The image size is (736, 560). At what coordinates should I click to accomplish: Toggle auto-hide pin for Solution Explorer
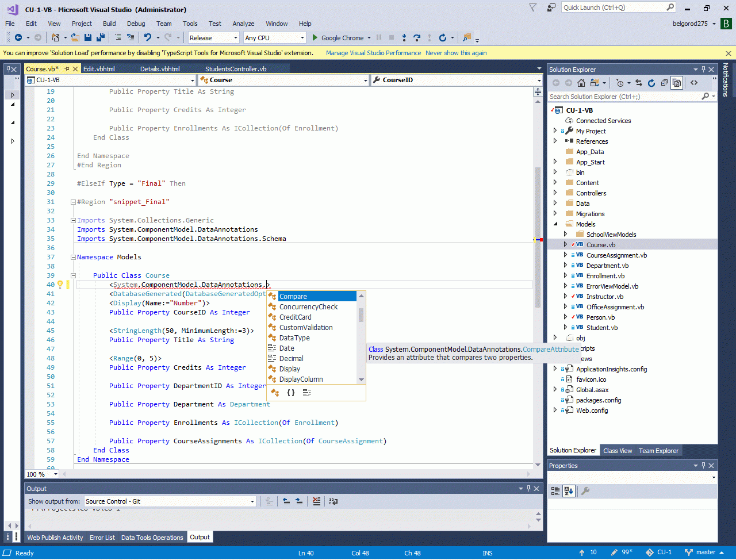[x=703, y=70]
